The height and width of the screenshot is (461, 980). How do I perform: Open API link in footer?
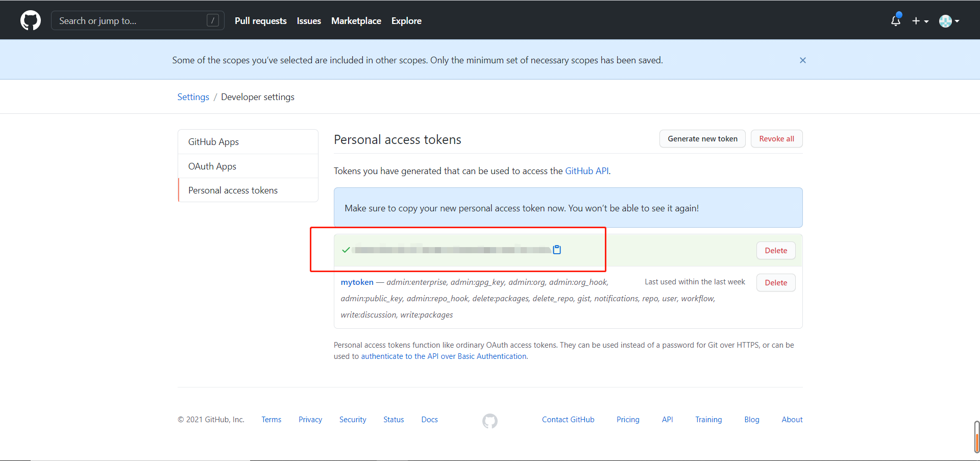668,420
